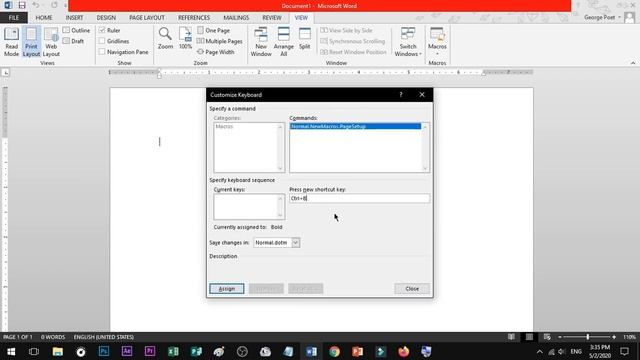Screen dimensions: 640x360
Task: Select Web Layout in status bar
Action: click(547, 337)
